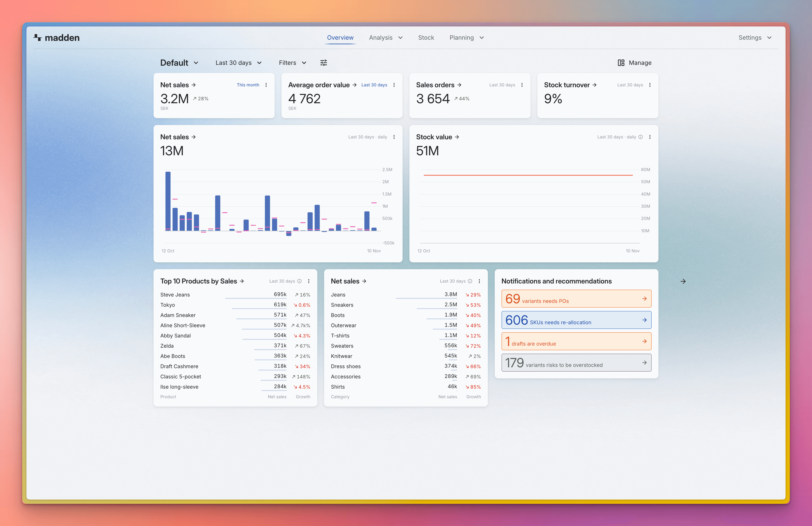Open the Settings dropdown menu
This screenshot has height=526, width=812.
755,38
